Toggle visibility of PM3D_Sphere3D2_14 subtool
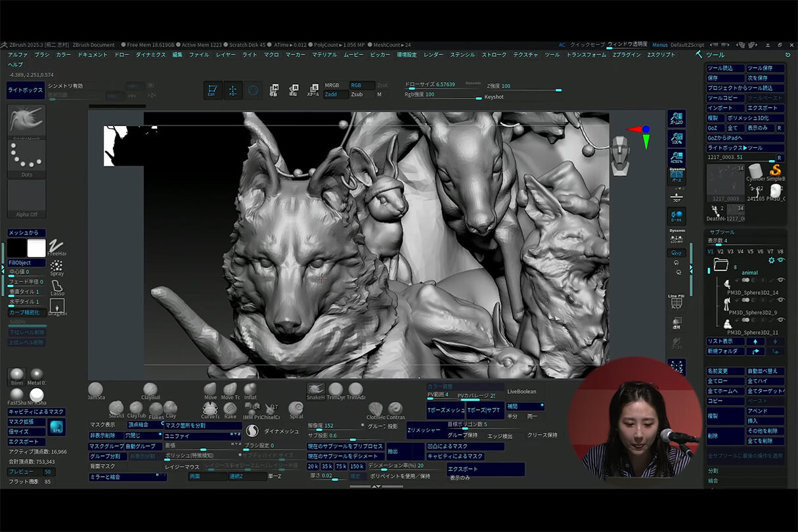This screenshot has width=798, height=532. pos(781,280)
